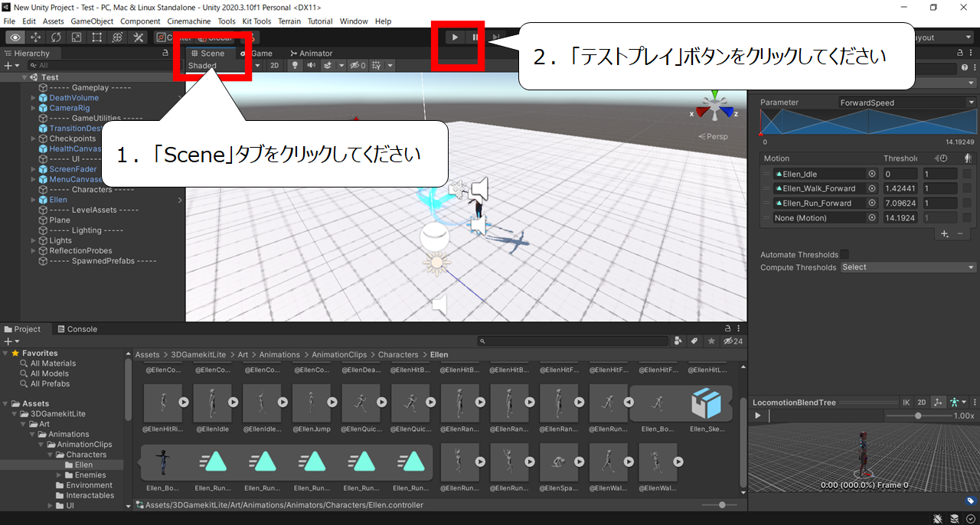Open the Cinemachine menu
Image resolution: width=980 pixels, height=525 pixels.
[x=189, y=21]
